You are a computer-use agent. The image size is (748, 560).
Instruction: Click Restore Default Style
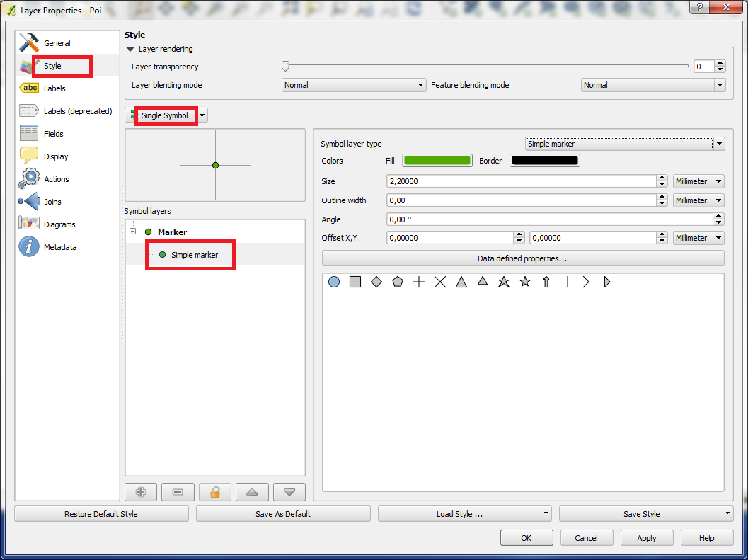coord(101,514)
